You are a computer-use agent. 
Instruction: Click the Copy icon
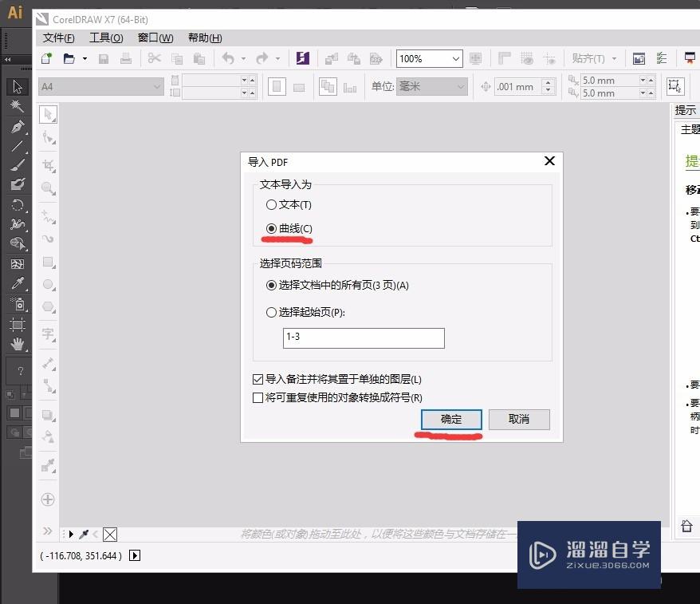[x=177, y=59]
